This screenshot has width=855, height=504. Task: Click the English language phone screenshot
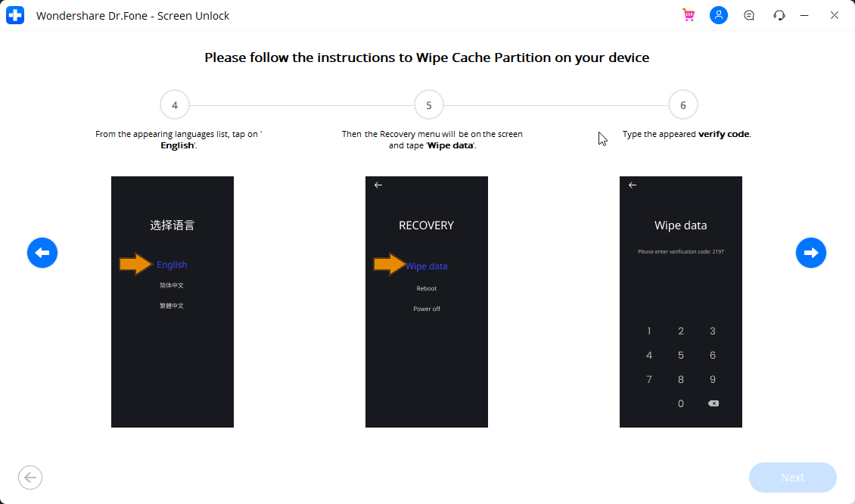coord(173,302)
